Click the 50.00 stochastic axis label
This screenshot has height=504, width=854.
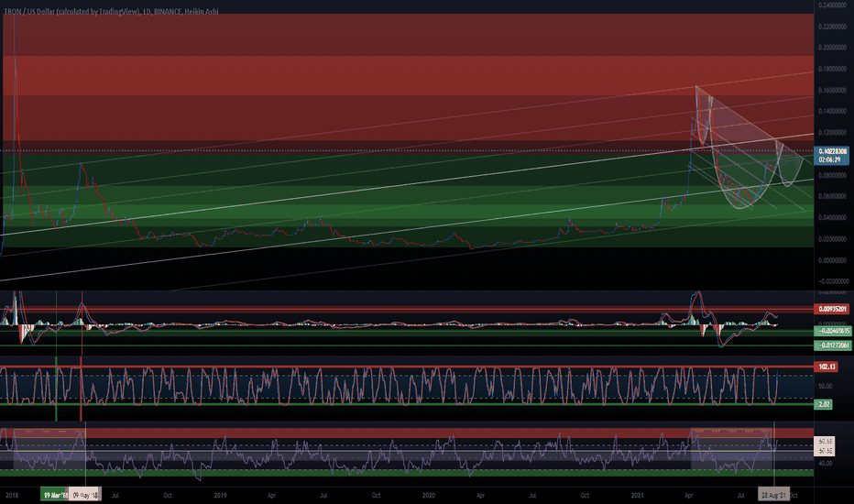click(825, 386)
